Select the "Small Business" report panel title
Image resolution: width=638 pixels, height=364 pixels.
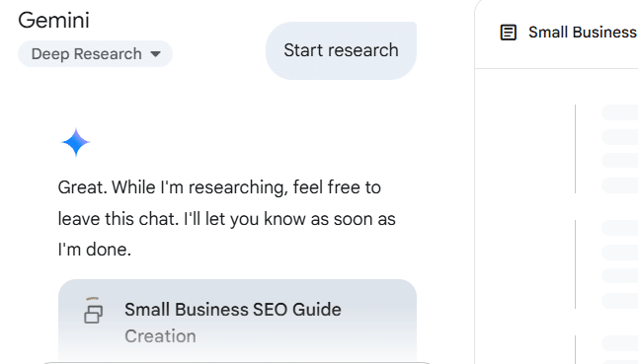pyautogui.click(x=583, y=33)
